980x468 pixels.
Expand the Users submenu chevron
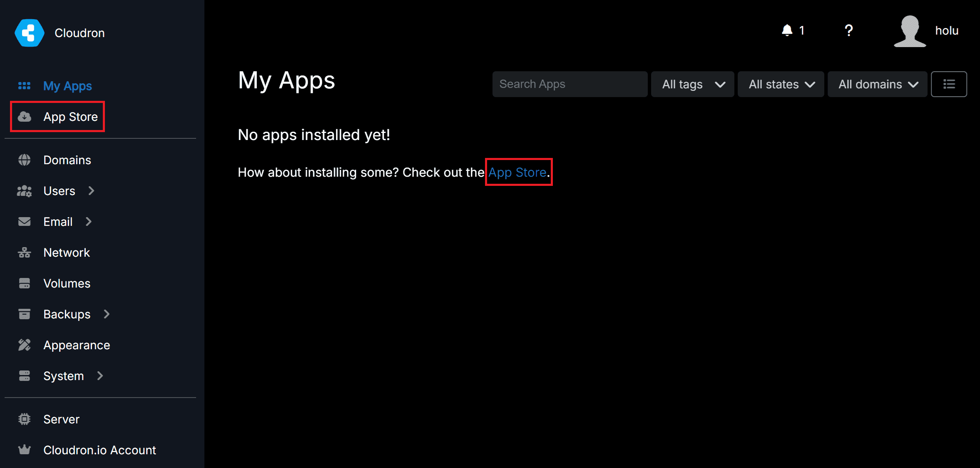[92, 191]
